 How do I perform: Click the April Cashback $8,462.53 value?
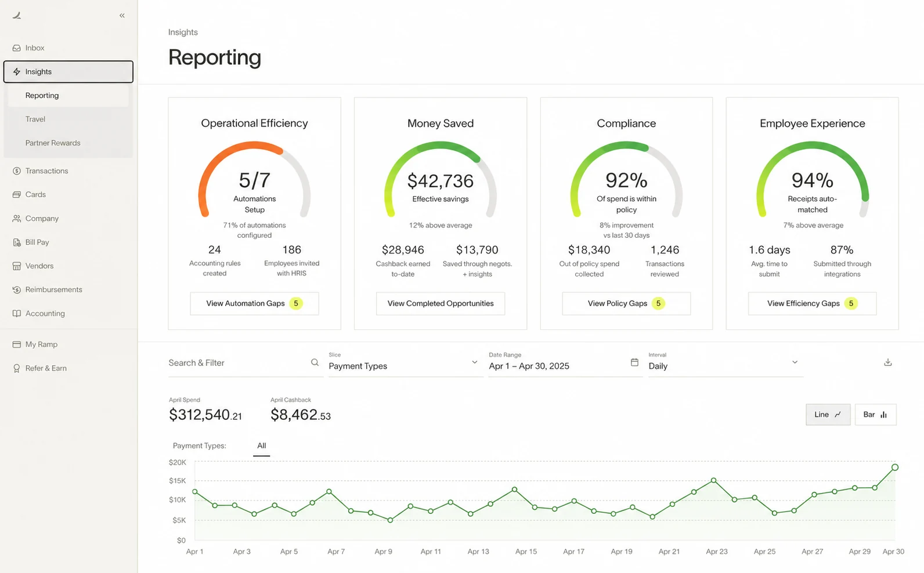pos(301,415)
